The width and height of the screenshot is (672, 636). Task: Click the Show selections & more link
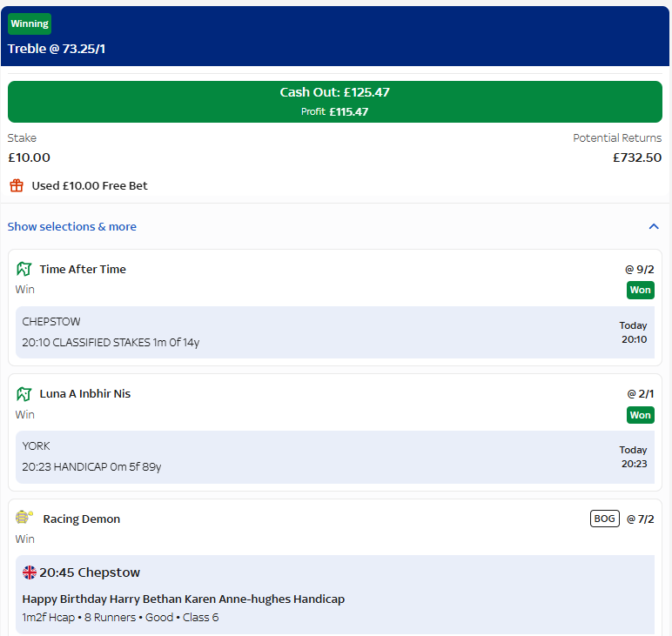pyautogui.click(x=72, y=226)
